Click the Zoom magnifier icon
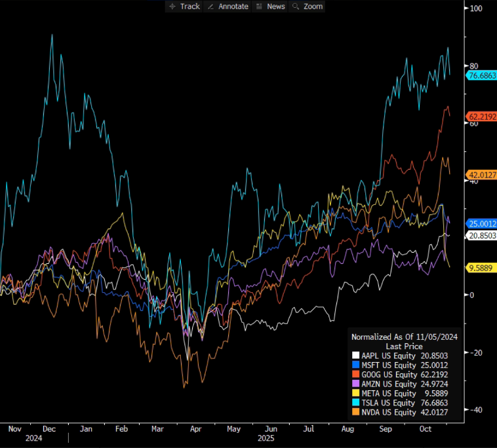This screenshot has width=497, height=448. pyautogui.click(x=296, y=7)
